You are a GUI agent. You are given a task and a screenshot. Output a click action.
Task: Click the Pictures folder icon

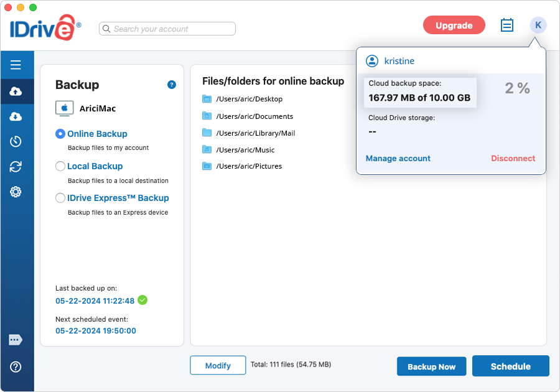(x=207, y=166)
